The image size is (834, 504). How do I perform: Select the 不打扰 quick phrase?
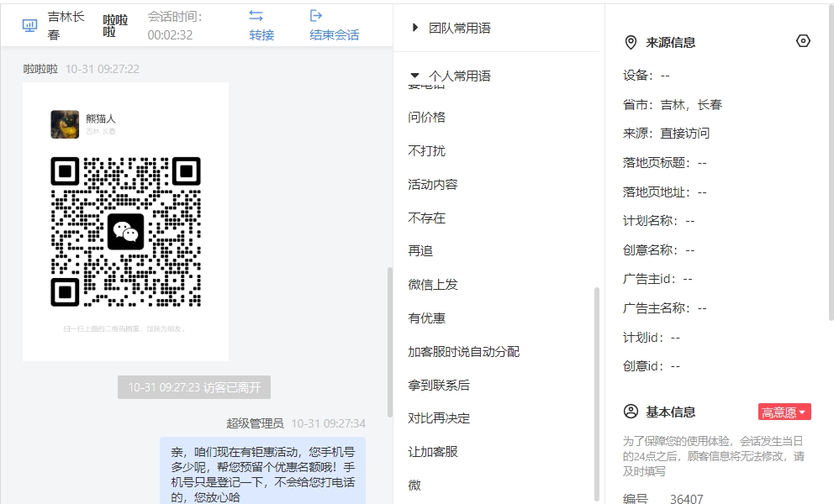pyautogui.click(x=426, y=150)
